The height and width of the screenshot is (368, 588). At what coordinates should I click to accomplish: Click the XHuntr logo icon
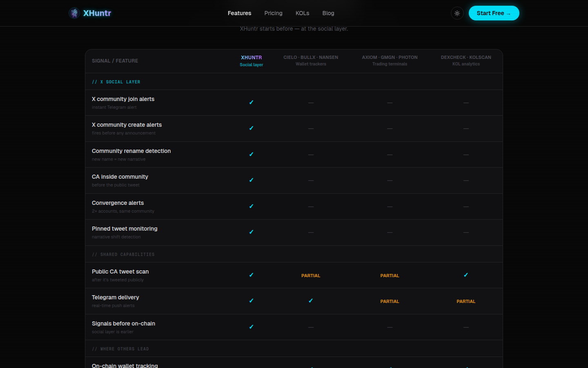pyautogui.click(x=74, y=13)
